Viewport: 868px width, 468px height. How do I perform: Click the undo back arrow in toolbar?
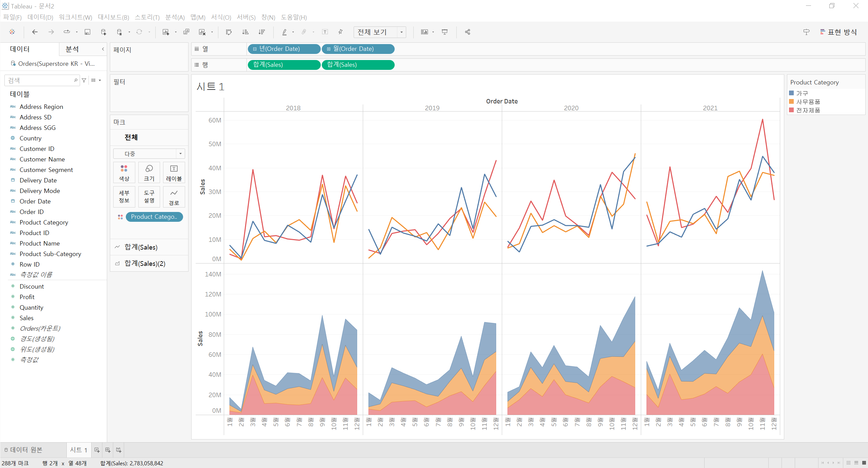(35, 32)
